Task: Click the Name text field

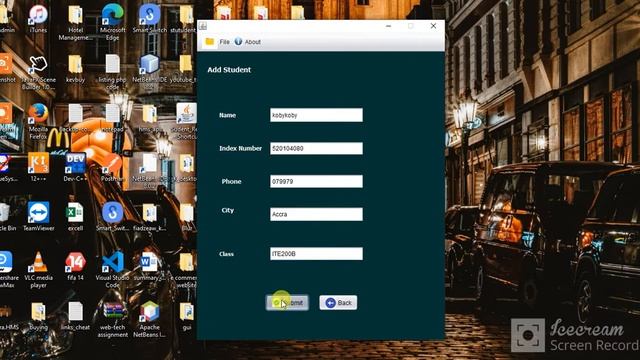Action: [x=316, y=115]
